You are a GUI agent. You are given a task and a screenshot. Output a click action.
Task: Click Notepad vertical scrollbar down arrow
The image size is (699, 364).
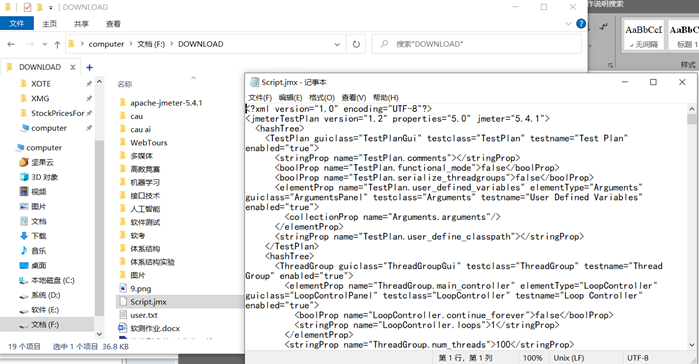coord(691,344)
